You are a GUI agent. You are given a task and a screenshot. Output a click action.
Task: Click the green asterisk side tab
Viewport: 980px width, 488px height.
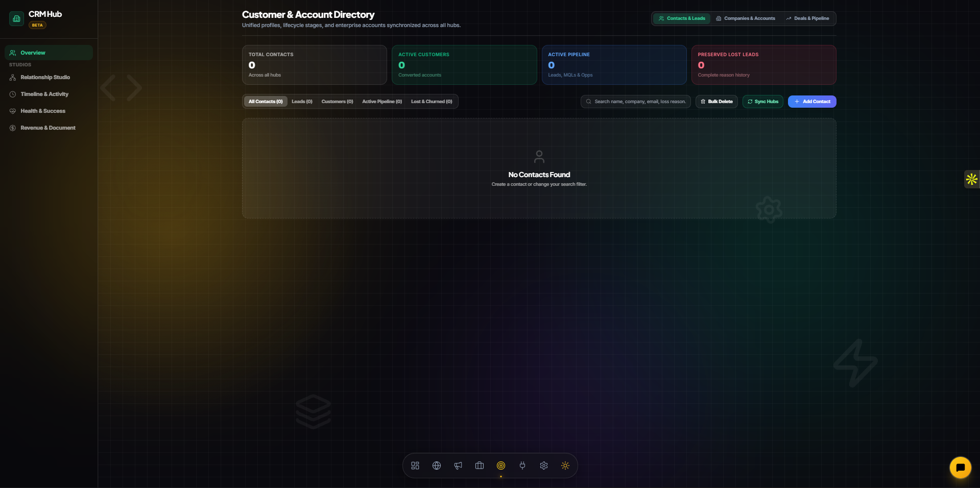972,179
